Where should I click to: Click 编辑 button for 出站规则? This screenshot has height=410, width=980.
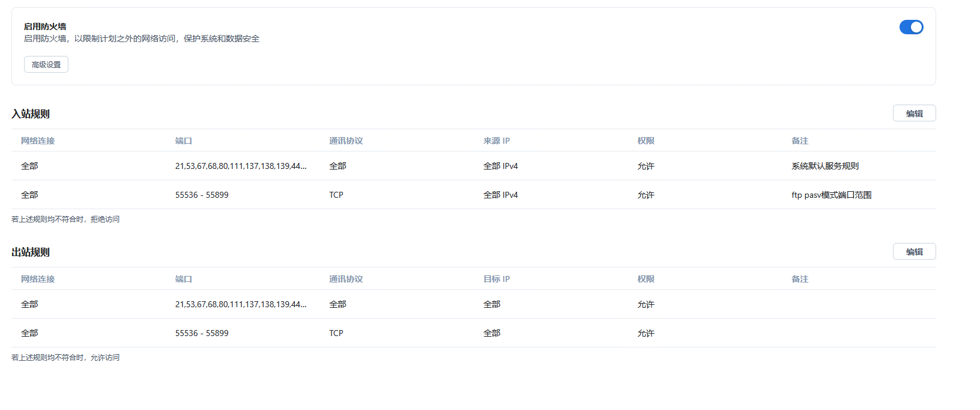click(914, 251)
